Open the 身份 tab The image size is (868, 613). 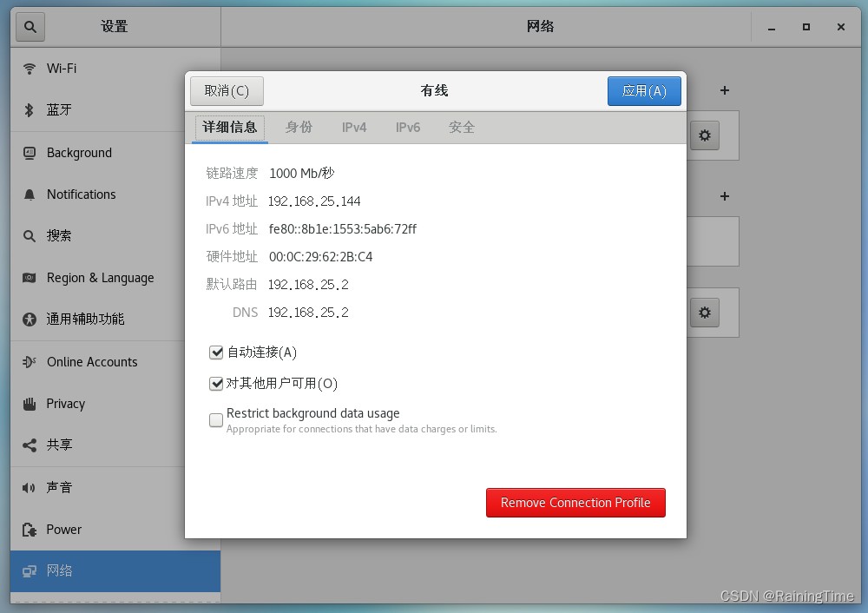[x=299, y=128]
